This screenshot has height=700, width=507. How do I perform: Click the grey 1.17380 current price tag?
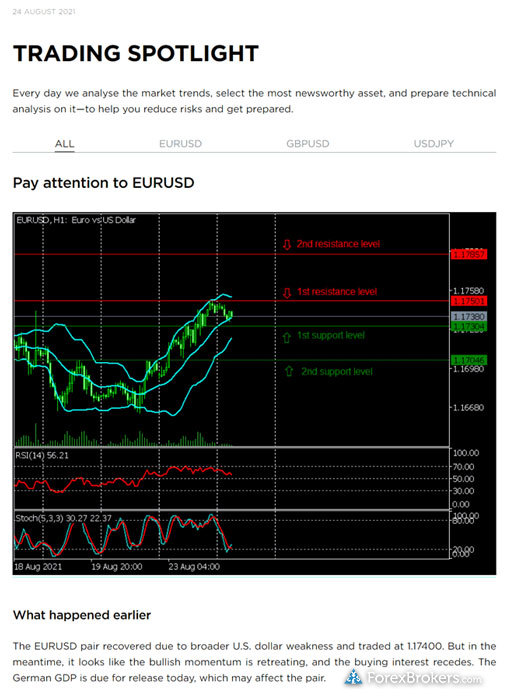click(469, 316)
